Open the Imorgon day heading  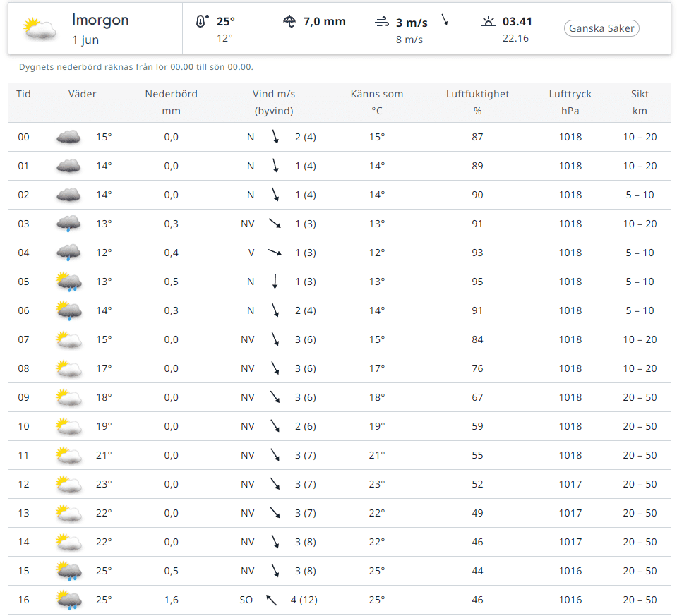[x=100, y=20]
